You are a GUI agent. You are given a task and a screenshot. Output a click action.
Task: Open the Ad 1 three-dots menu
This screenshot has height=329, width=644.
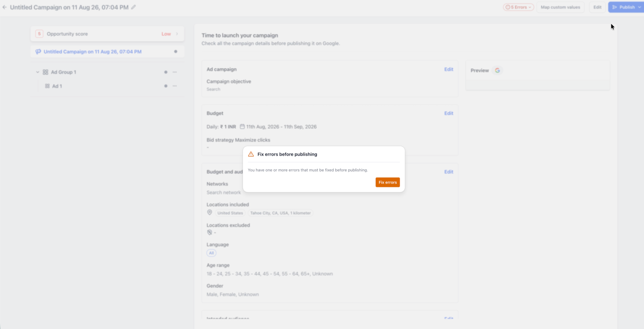[175, 86]
